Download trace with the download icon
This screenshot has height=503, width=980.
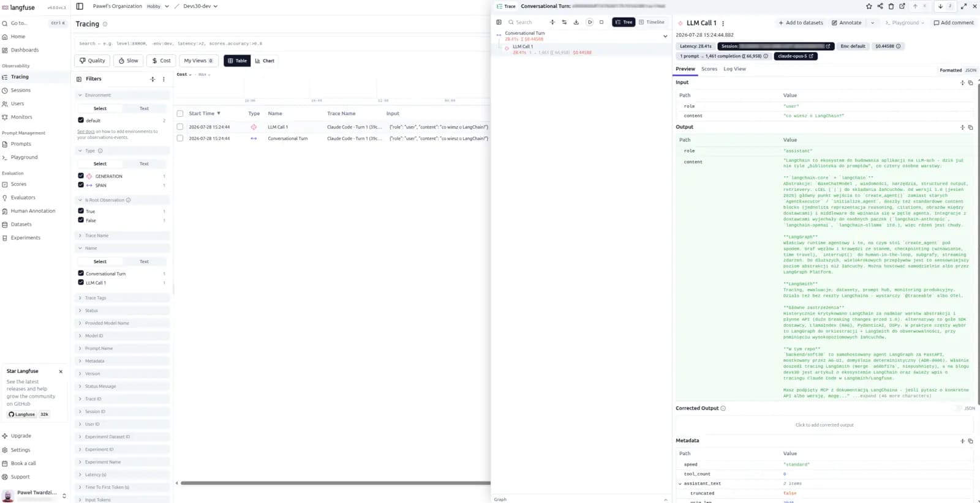(576, 22)
